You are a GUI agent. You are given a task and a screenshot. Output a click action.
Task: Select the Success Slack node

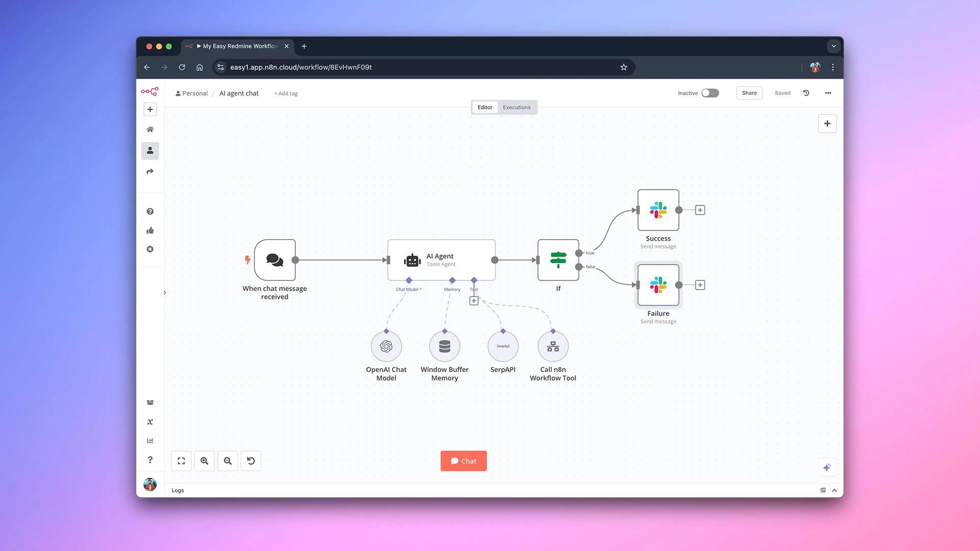(x=658, y=210)
